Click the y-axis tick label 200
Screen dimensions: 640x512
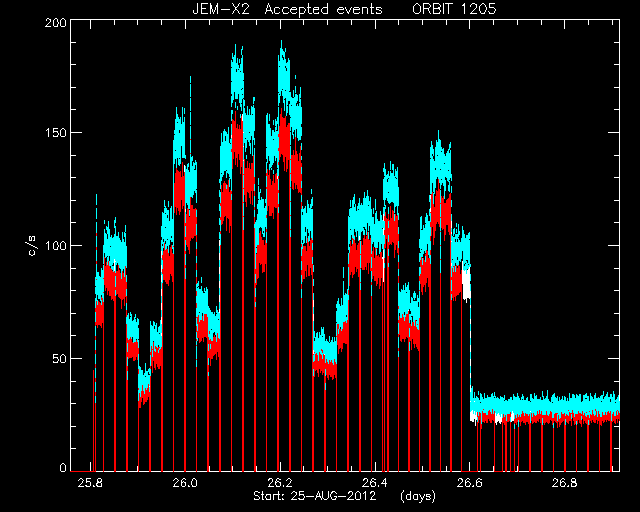tap(56, 23)
